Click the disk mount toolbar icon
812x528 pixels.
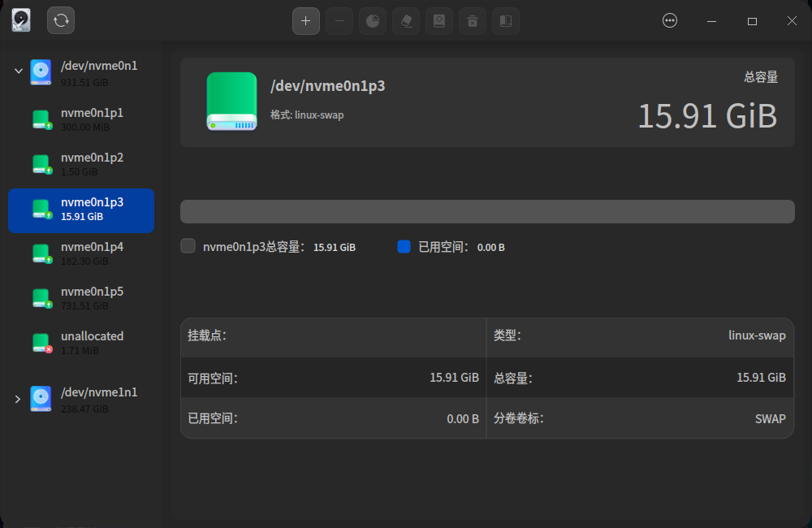pyautogui.click(x=439, y=21)
